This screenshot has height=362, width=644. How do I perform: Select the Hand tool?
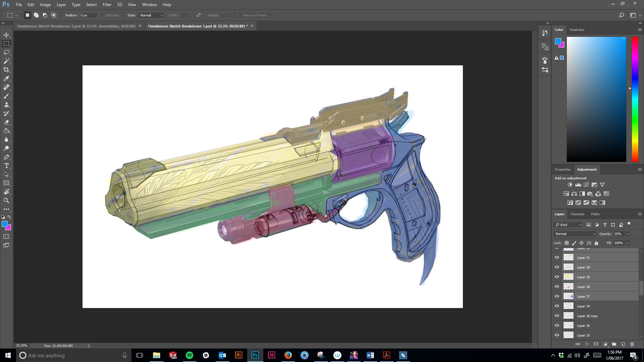coord(6,192)
